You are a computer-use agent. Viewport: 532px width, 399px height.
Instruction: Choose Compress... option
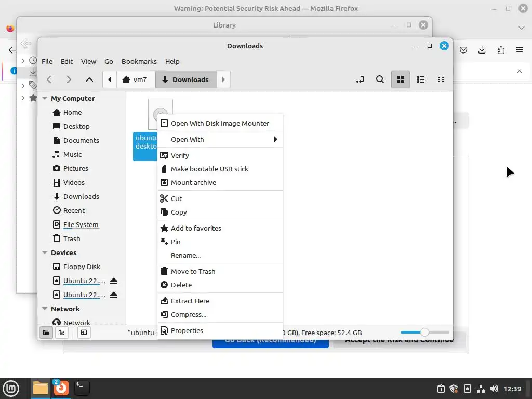pos(220,314)
